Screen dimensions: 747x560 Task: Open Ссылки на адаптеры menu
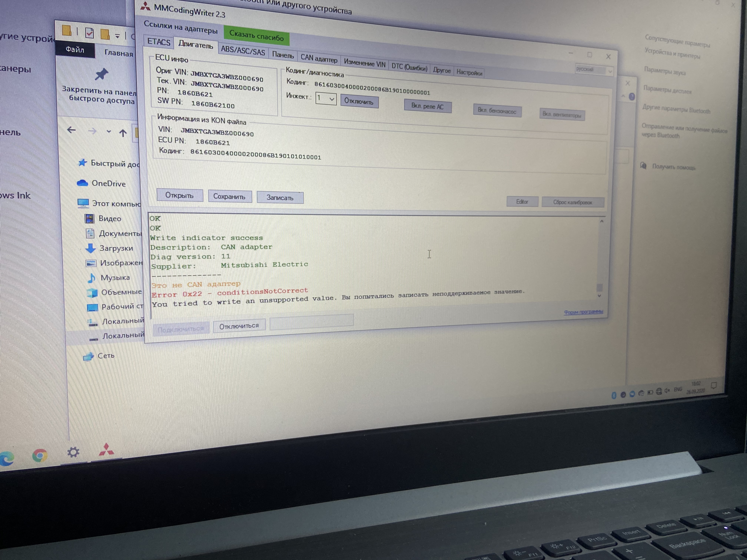180,28
